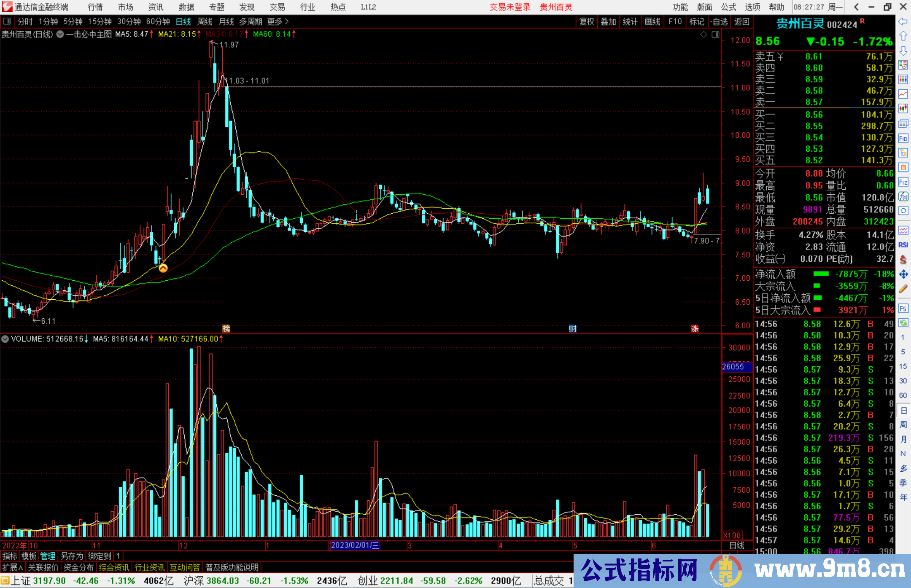Open the 交易 menu in the top bar
The width and height of the screenshot is (911, 588).
tap(277, 7)
